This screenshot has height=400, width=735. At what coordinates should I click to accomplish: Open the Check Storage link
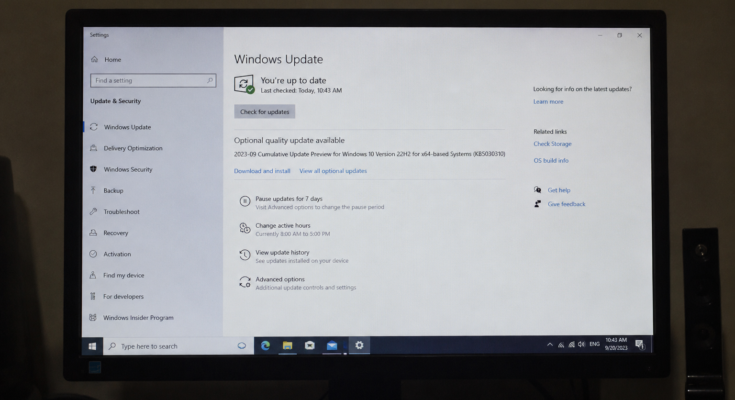tap(552, 144)
